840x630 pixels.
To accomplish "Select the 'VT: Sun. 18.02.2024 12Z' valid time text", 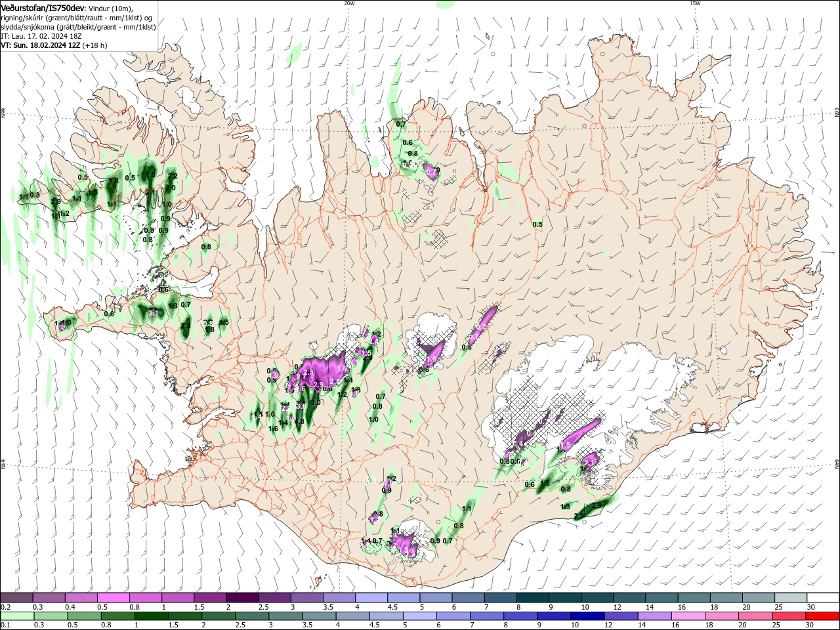I will pyautogui.click(x=41, y=45).
